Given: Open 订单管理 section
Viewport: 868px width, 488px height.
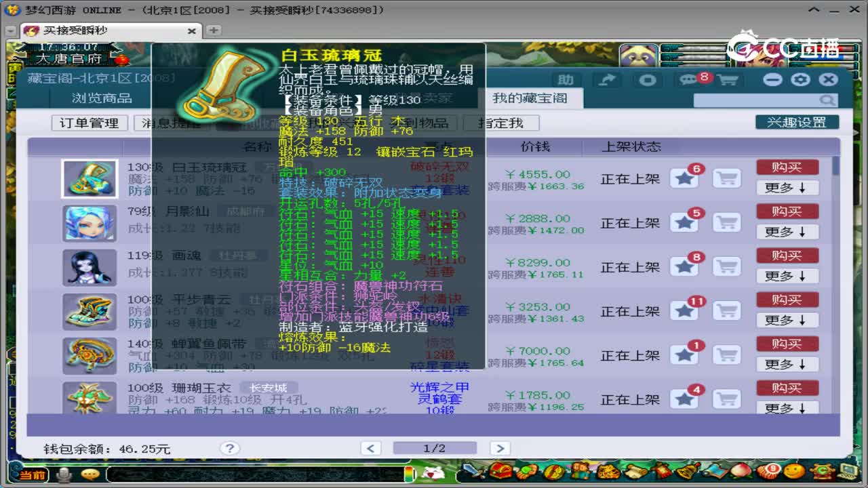Looking at the screenshot, I should 89,123.
